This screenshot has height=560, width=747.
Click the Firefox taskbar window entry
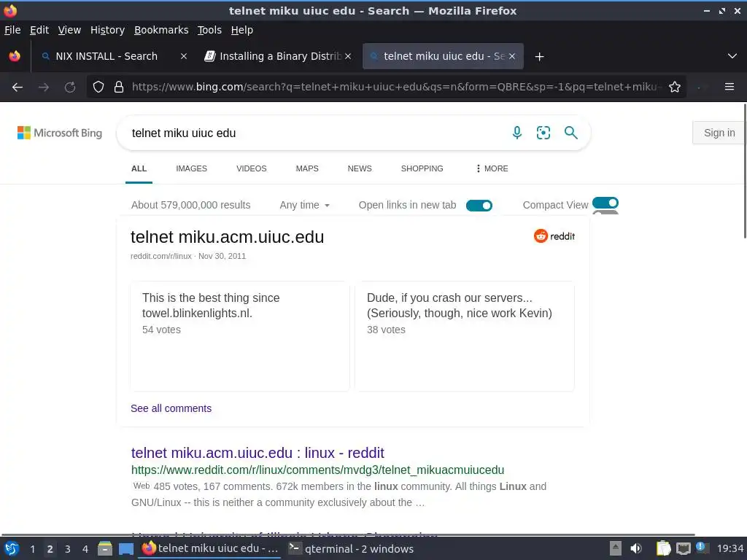[x=209, y=549]
